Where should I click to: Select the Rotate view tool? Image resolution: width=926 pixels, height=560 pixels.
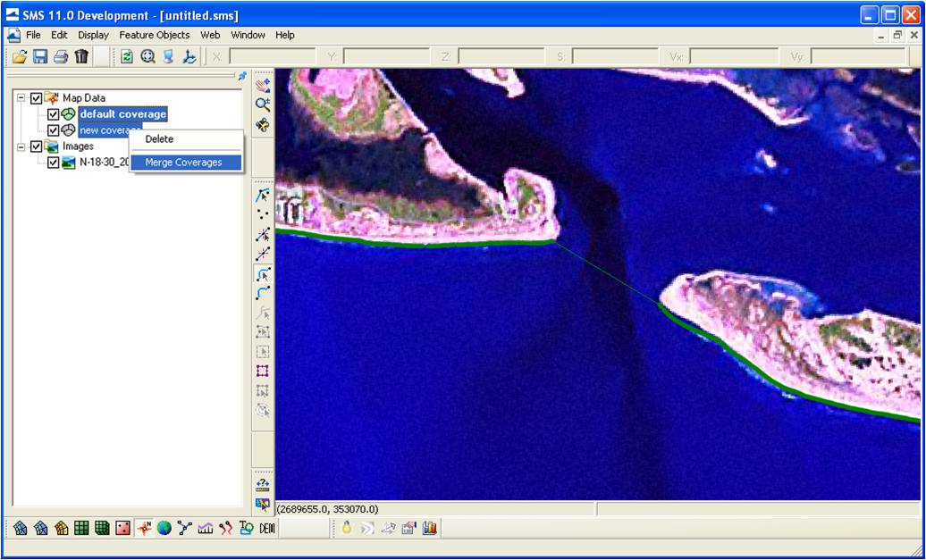click(263, 125)
